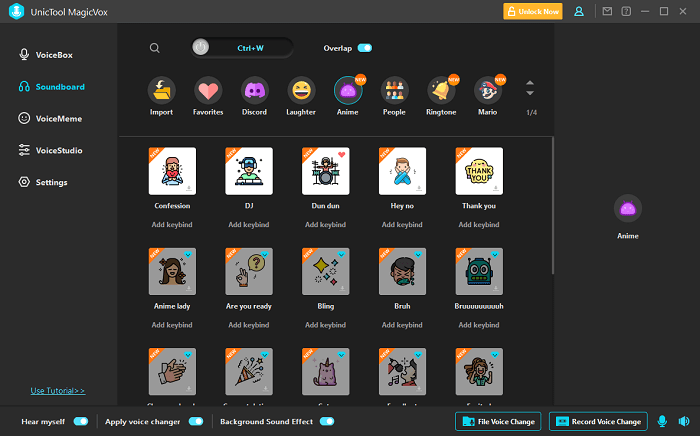Open the People sound category

pos(394,91)
